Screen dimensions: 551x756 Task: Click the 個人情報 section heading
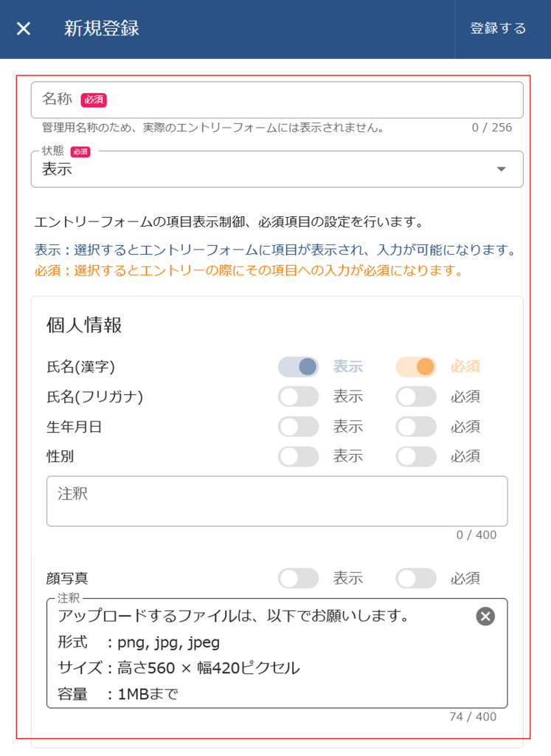pos(84,326)
